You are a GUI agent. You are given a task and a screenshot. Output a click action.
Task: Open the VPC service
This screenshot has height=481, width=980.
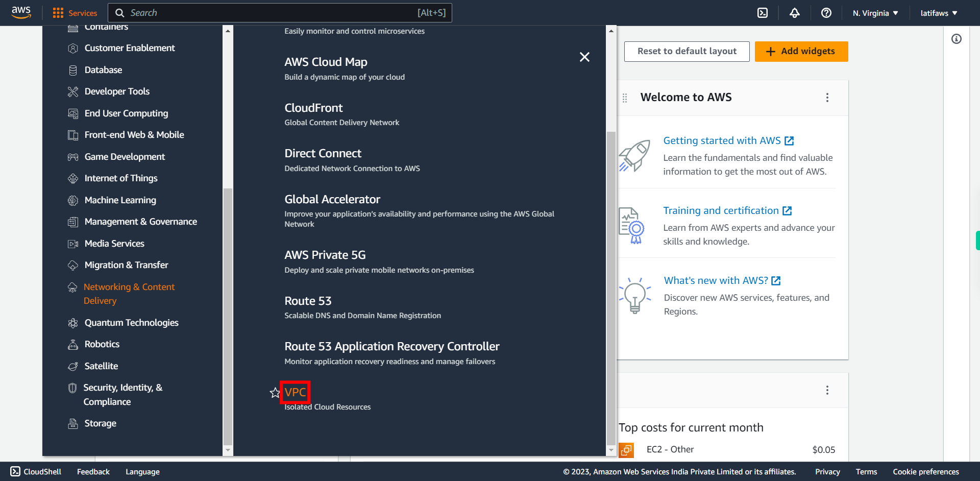coord(296,392)
